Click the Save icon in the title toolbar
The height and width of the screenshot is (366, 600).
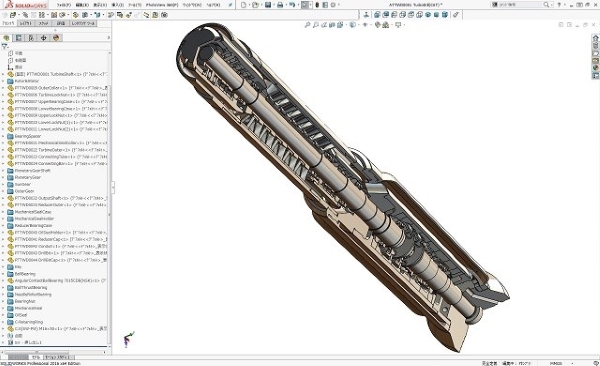click(268, 5)
